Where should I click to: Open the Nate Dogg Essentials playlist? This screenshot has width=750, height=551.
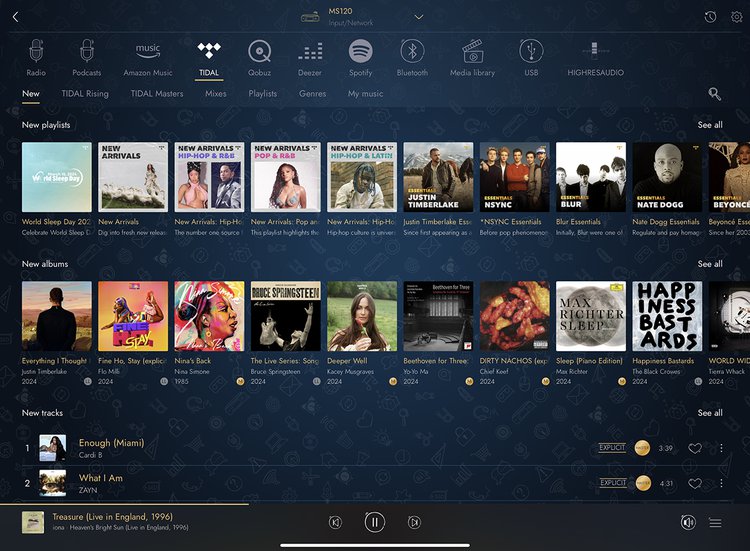coord(667,177)
